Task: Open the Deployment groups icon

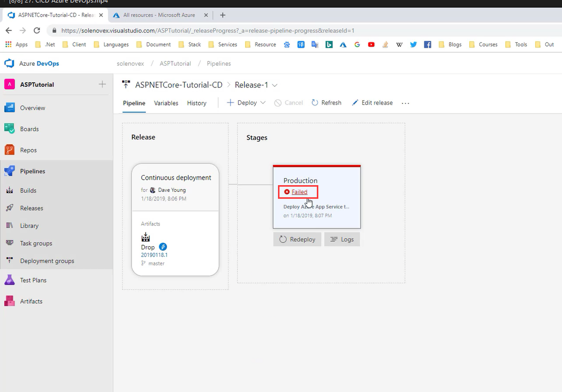Action: (x=10, y=260)
